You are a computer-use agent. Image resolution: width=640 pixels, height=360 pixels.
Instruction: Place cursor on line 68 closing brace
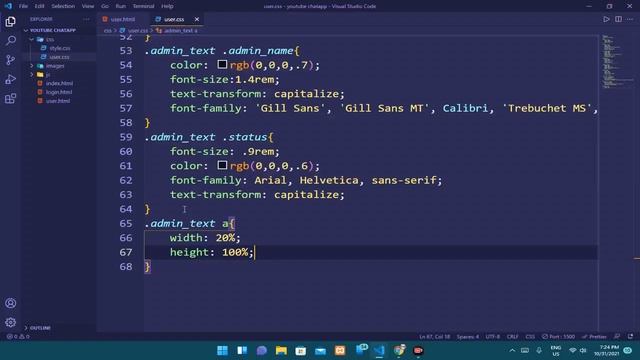pyautogui.click(x=148, y=267)
